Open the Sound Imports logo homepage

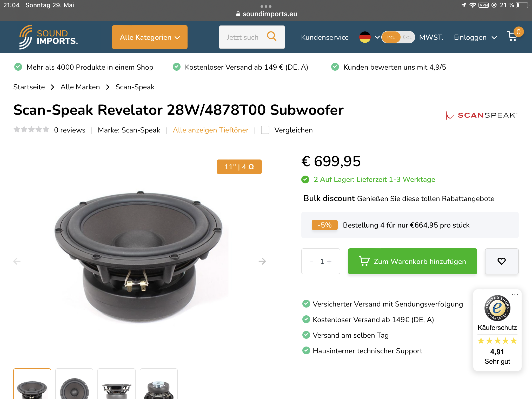[48, 37]
